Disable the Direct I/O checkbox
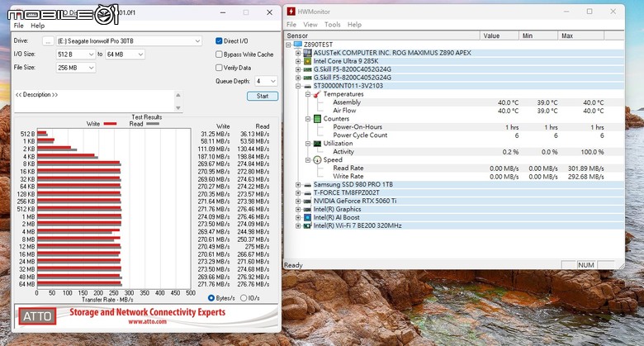 pyautogui.click(x=219, y=41)
